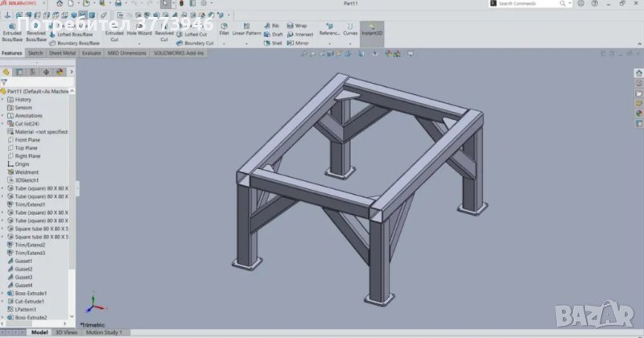Expand the Cut list(24) folder
The image size is (644, 338).
[x=3, y=124]
